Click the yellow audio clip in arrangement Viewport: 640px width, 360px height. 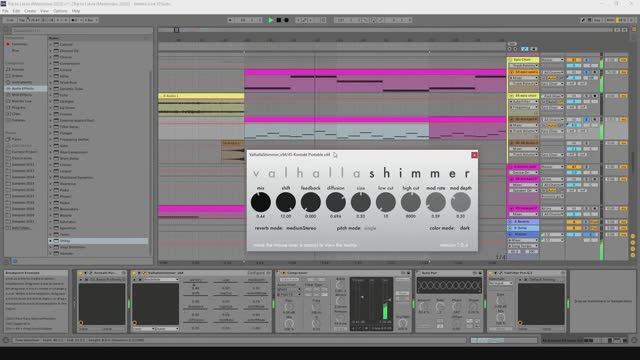pos(201,104)
